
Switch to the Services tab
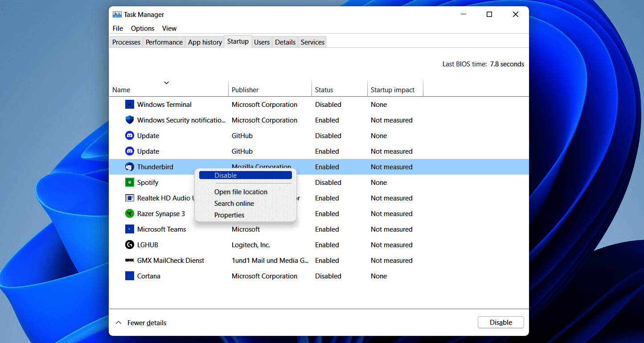tap(312, 41)
